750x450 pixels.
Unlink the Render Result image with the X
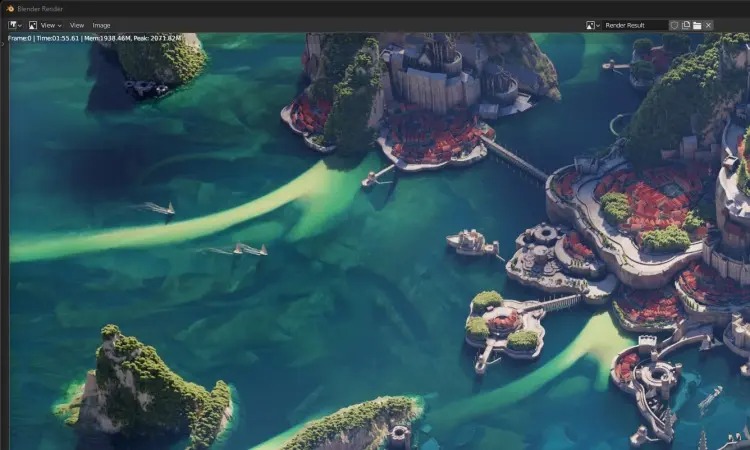click(x=708, y=25)
